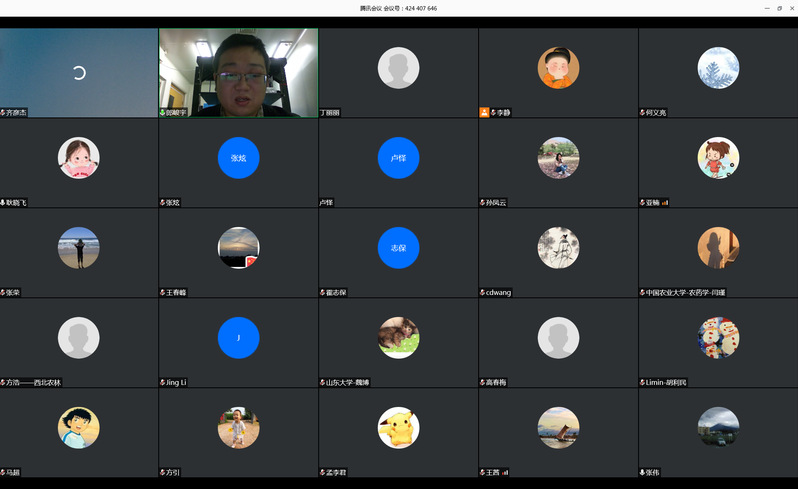798x489 pixels.
Task: Click the blue 张炫 avatar circle
Action: (x=238, y=157)
